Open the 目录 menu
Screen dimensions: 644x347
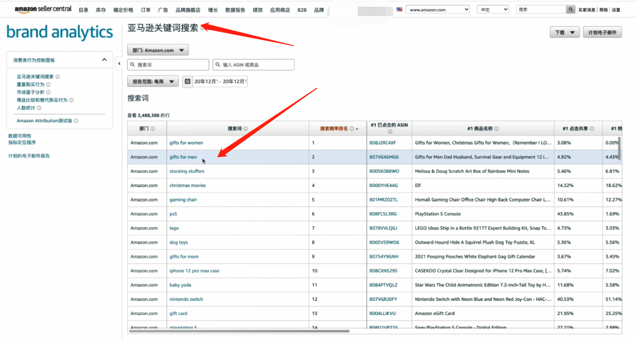coord(83,10)
